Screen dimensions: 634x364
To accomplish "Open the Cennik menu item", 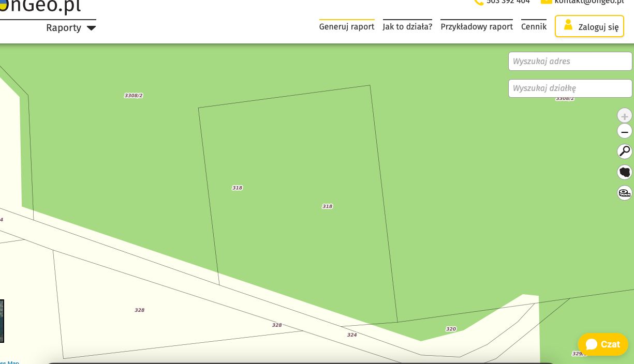I will click(x=534, y=27).
